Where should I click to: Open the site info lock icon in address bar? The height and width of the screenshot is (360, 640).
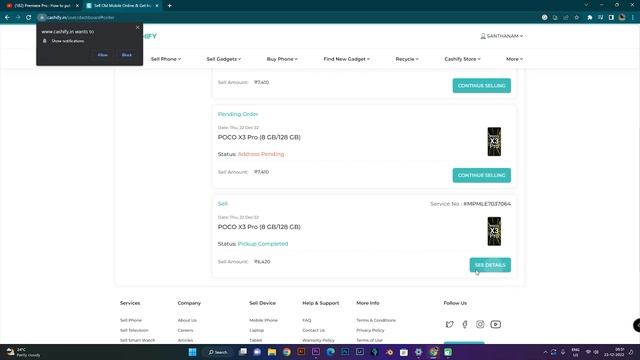tap(42, 18)
